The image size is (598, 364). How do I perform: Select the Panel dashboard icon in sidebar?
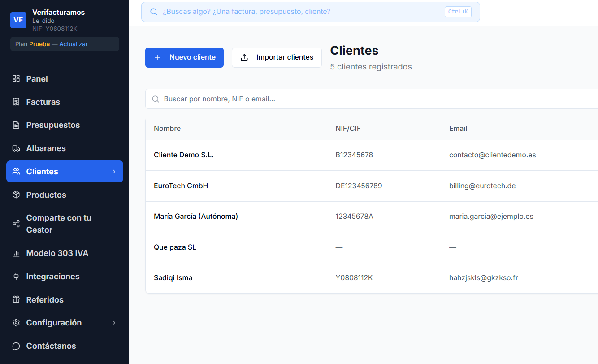tap(16, 78)
